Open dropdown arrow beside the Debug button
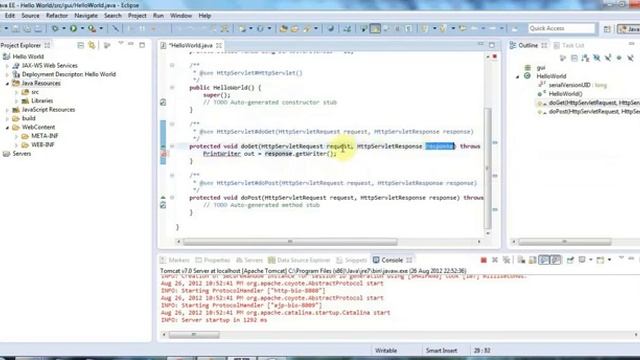 pyautogui.click(x=64, y=29)
